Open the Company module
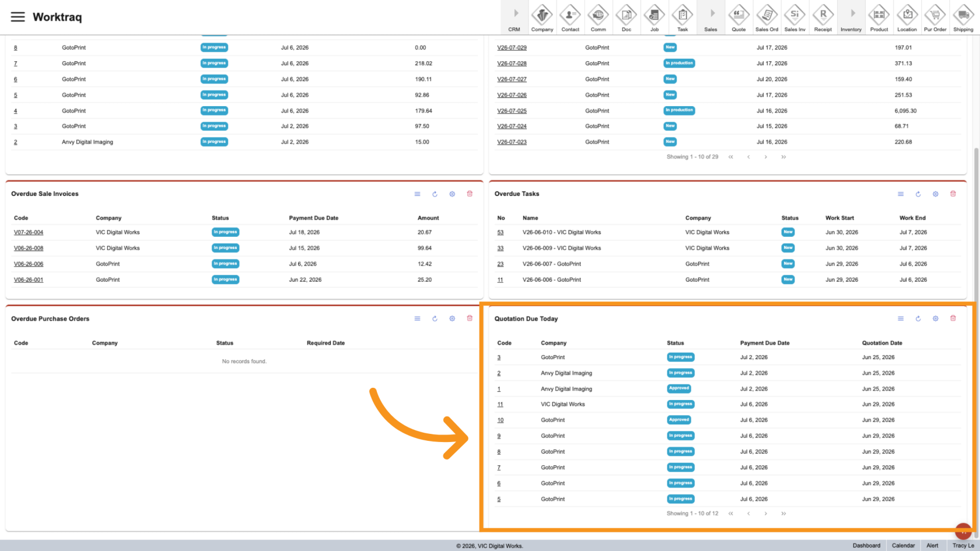Viewport: 980px width, 551px height. [x=542, y=17]
